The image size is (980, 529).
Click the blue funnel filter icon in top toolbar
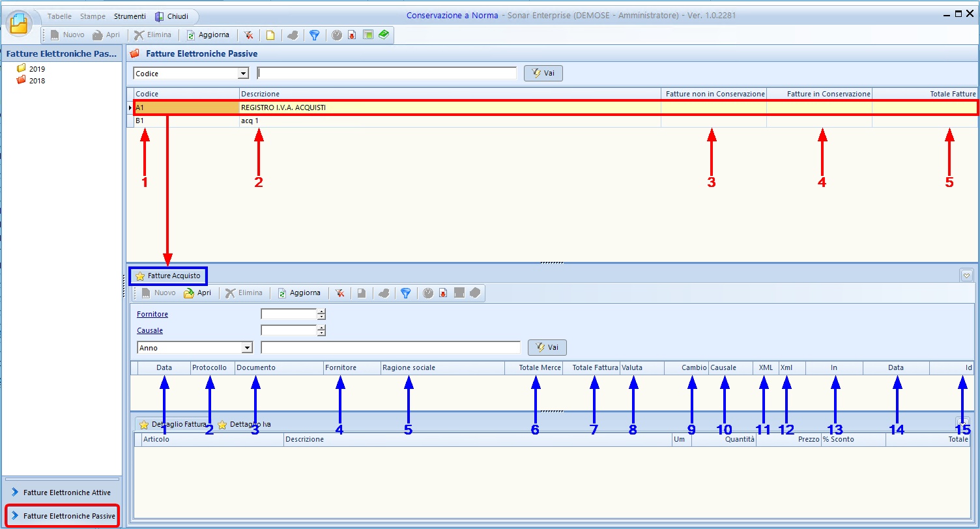(x=314, y=35)
